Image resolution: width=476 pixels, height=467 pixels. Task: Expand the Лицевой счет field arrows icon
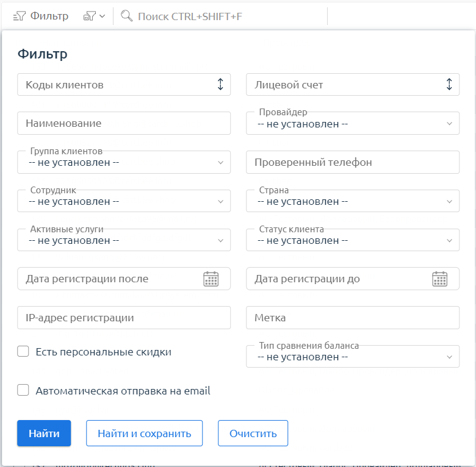tap(449, 85)
